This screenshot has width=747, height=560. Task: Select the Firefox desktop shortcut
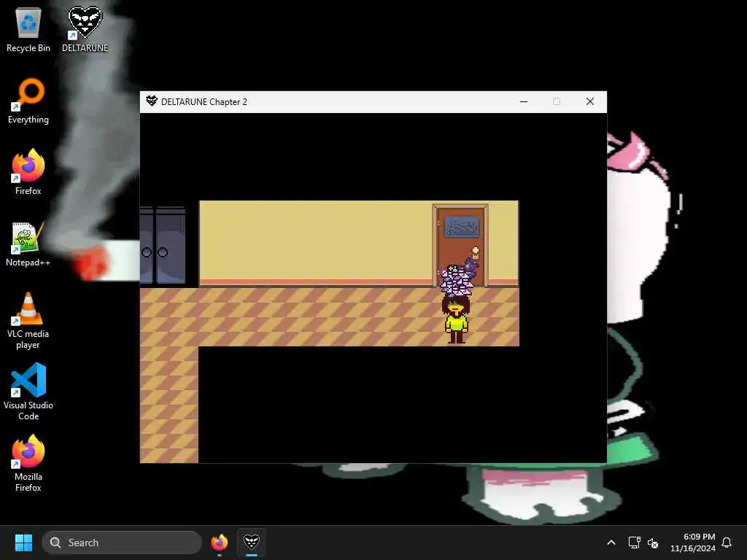[x=28, y=172]
